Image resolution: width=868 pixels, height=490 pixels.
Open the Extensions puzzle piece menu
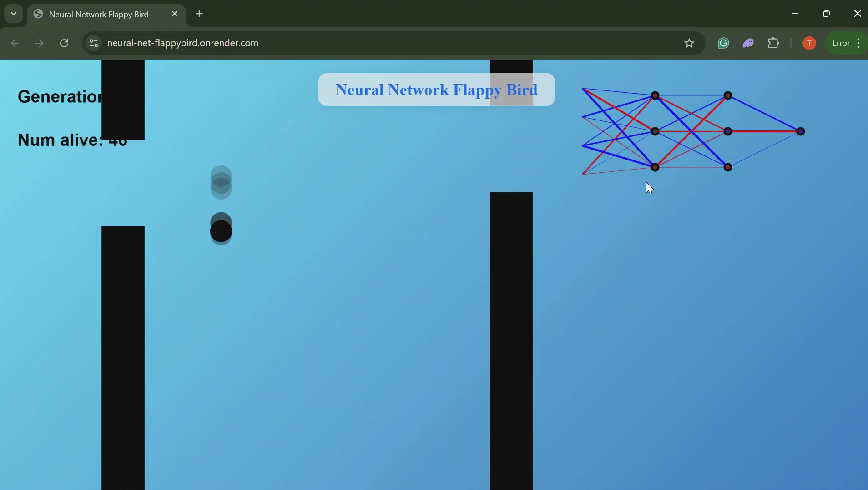point(774,43)
